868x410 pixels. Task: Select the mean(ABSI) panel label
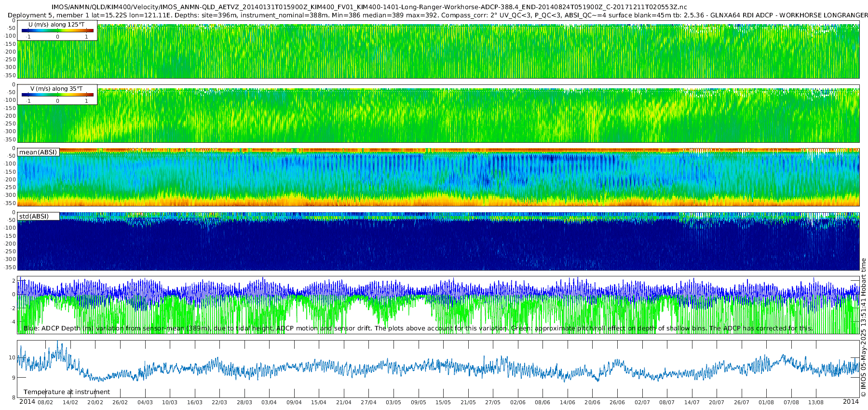38,152
